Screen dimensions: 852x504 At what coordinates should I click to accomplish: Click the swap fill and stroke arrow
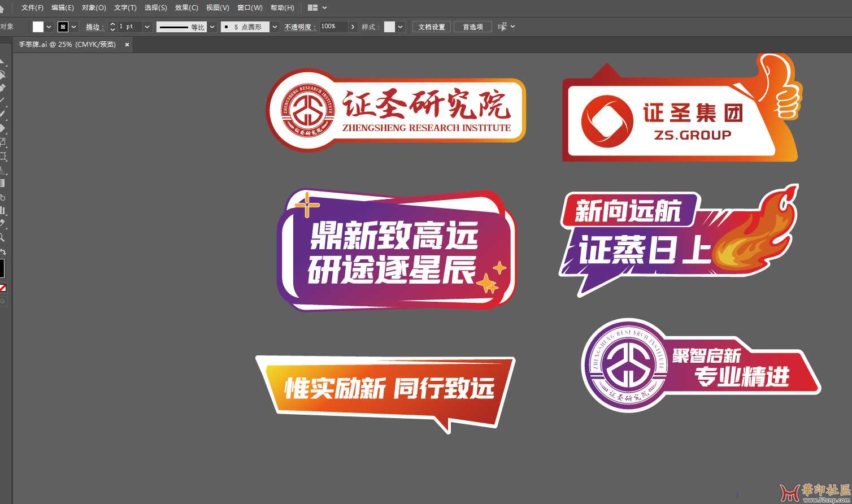point(3,252)
